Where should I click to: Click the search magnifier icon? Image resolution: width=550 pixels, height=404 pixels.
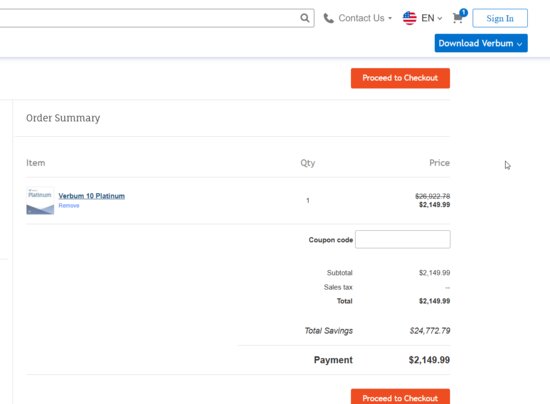click(304, 18)
